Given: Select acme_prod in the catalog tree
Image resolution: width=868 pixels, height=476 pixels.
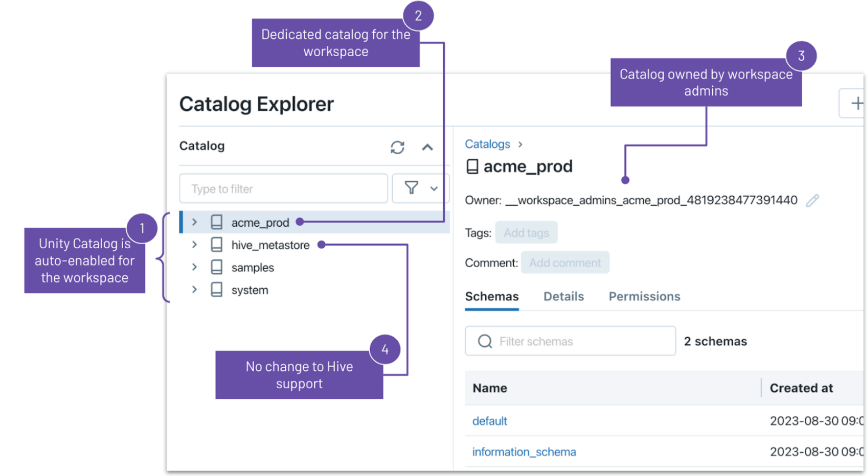Looking at the screenshot, I should click(x=260, y=222).
